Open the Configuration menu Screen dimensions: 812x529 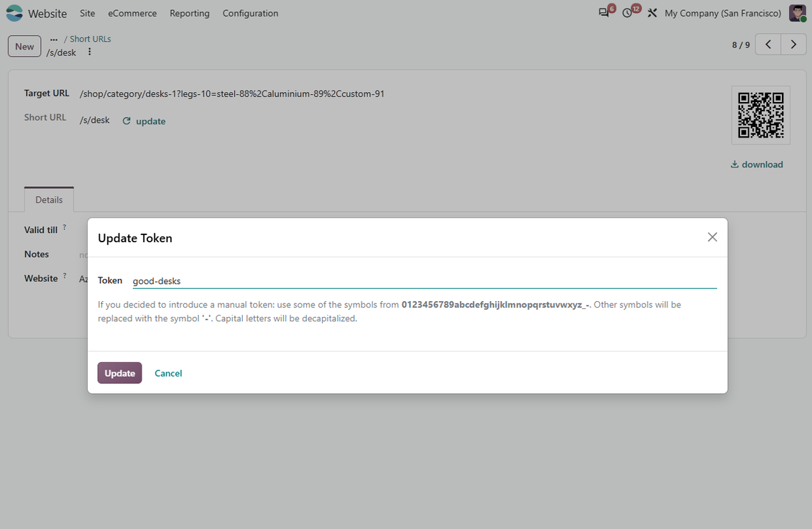pyautogui.click(x=250, y=13)
